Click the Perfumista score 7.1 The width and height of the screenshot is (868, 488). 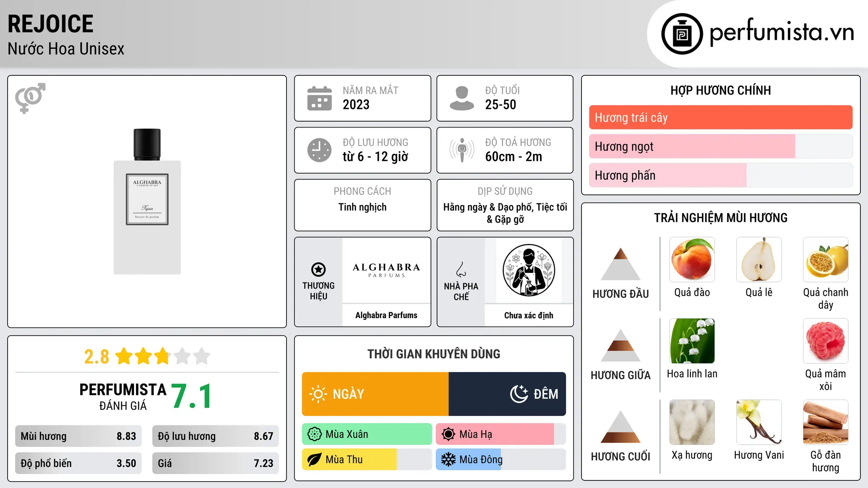pyautogui.click(x=192, y=396)
